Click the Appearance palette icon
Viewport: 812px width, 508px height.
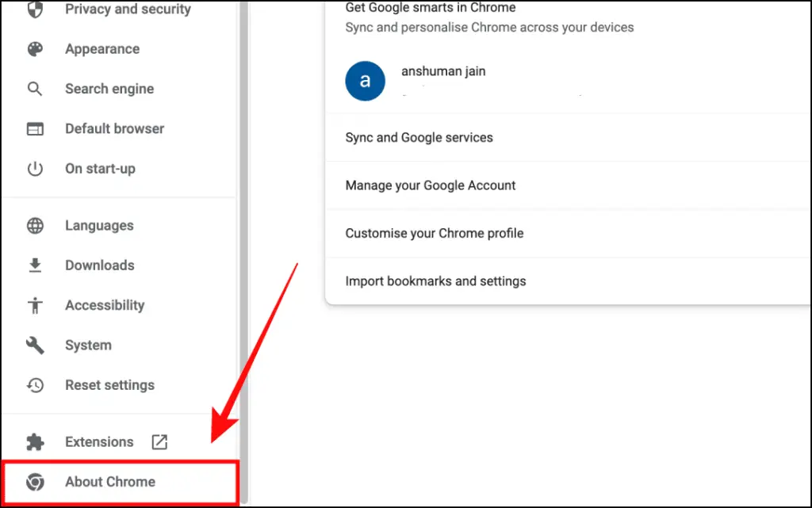point(35,49)
